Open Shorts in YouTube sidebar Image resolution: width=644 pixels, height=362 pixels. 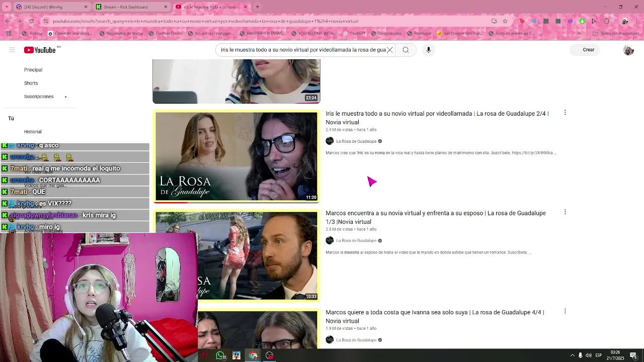[31, 83]
